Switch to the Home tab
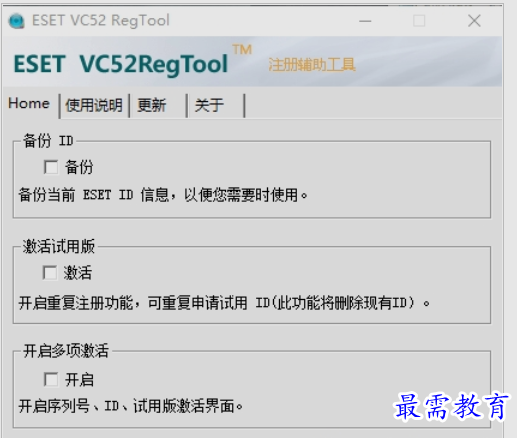 [x=29, y=103]
